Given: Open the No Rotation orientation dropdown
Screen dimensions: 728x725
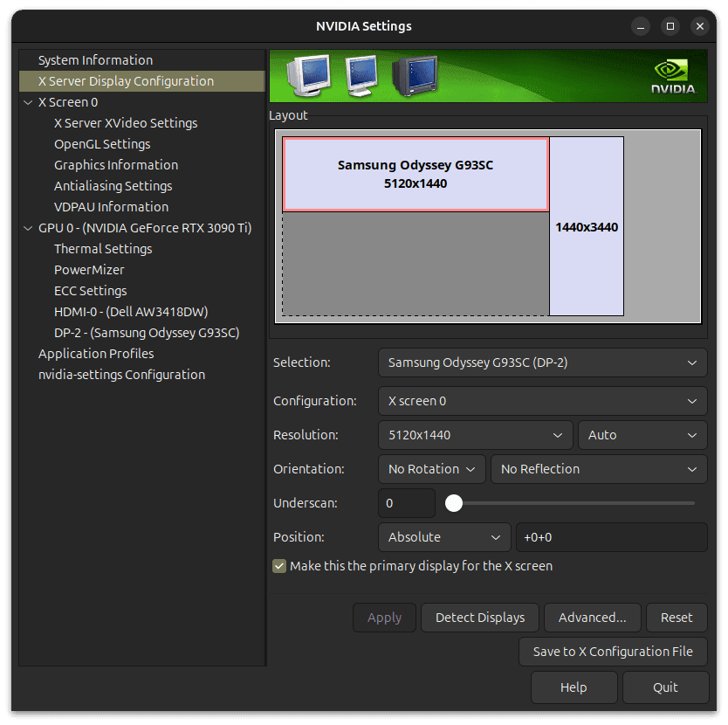Looking at the screenshot, I should 431,469.
